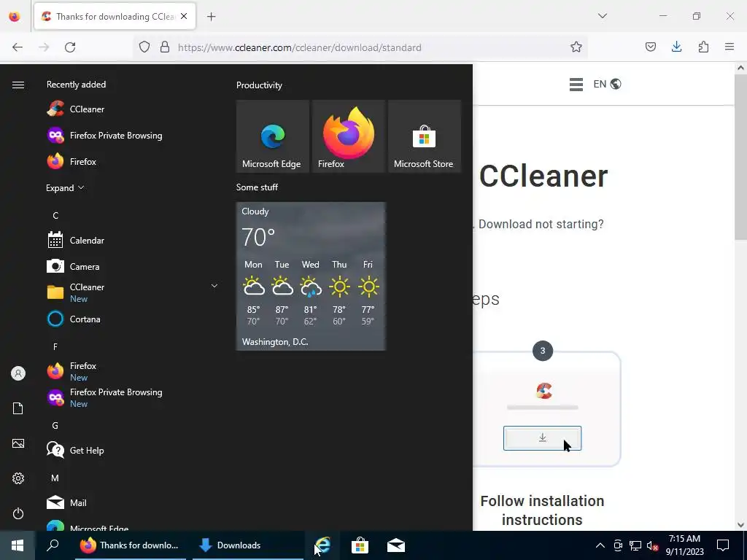
Task: Open a new Firefox tab
Action: click(x=211, y=17)
